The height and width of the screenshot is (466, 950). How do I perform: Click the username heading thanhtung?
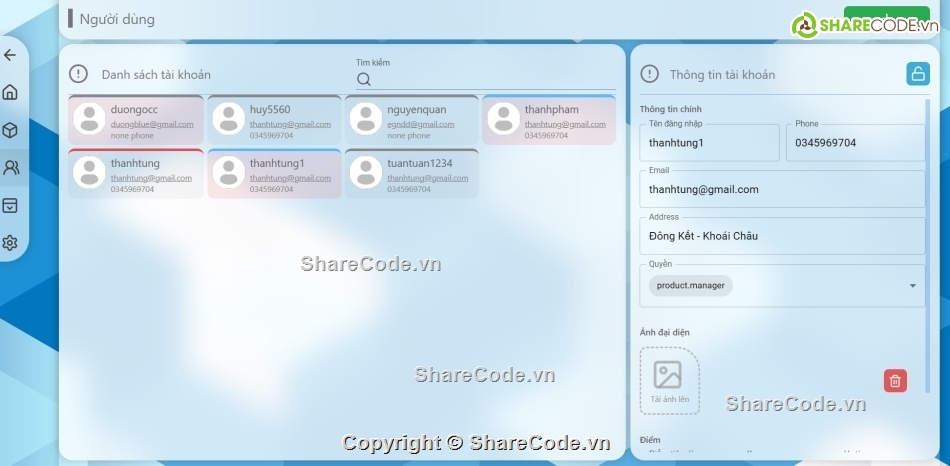tap(135, 164)
